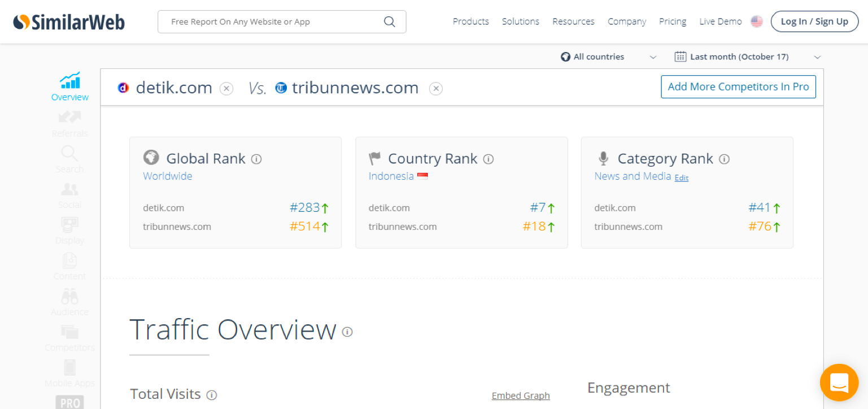Click the Embed Graph link
Viewport: 868px width, 409px height.
coord(521,395)
